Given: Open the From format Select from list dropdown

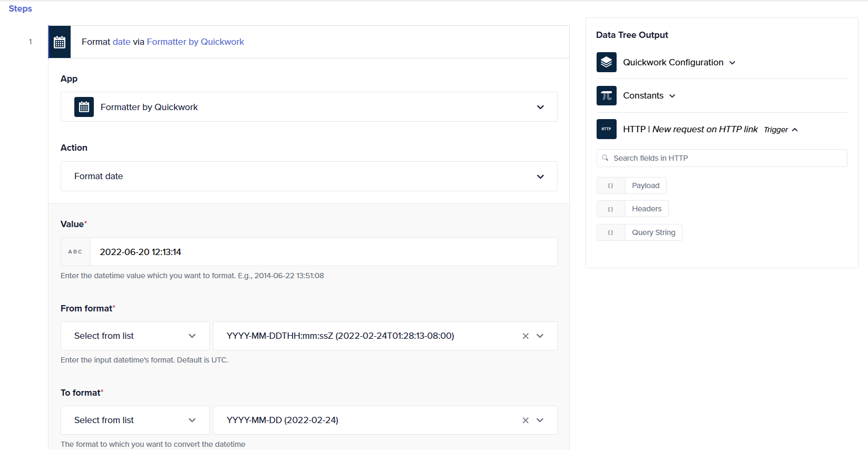Looking at the screenshot, I should (135, 336).
